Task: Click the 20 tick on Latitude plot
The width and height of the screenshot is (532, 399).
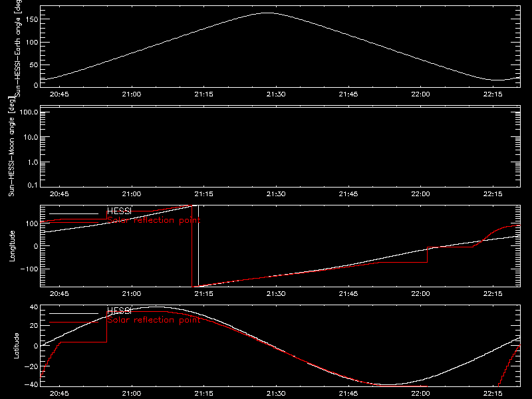Action: pos(34,326)
